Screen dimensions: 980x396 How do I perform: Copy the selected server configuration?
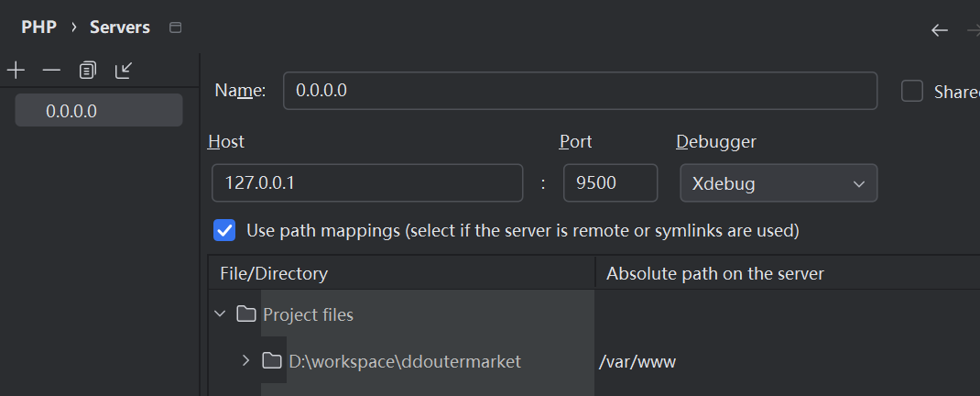click(88, 70)
